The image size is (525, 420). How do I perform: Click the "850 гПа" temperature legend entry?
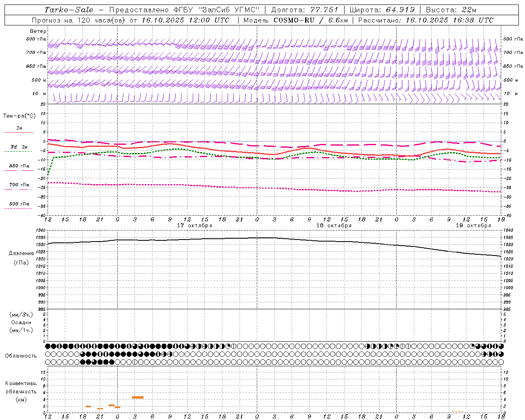click(19, 166)
